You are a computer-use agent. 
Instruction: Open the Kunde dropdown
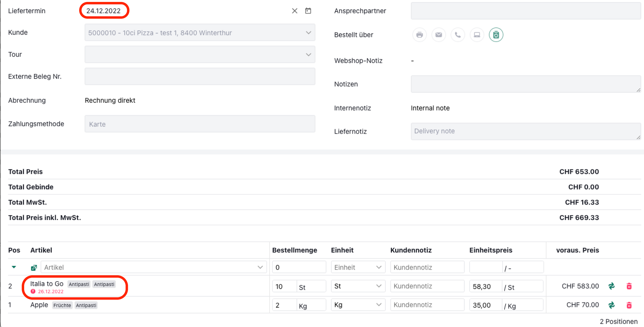pyautogui.click(x=200, y=33)
